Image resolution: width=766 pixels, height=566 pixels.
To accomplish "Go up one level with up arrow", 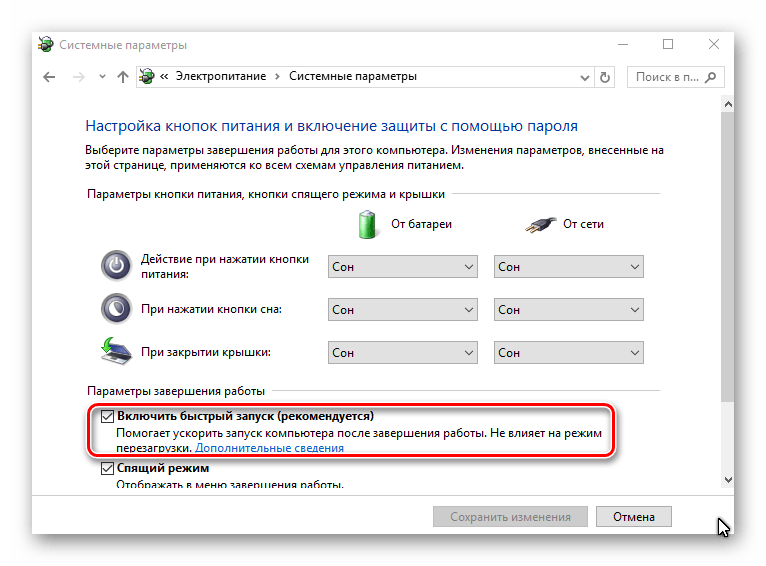I will tap(123, 77).
